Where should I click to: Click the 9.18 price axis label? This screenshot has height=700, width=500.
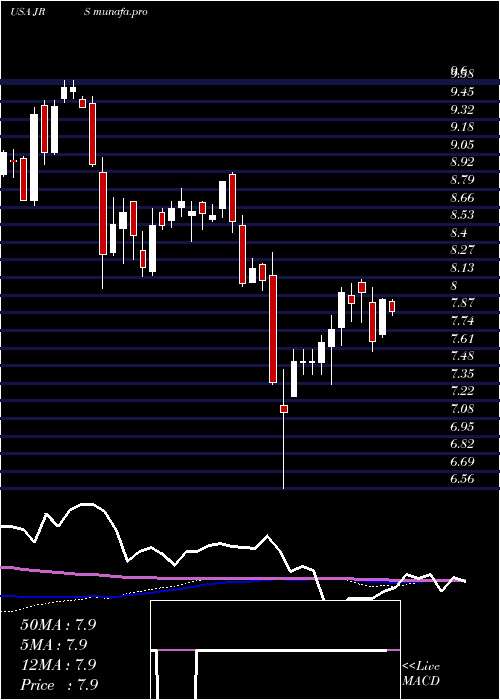pyautogui.click(x=462, y=127)
